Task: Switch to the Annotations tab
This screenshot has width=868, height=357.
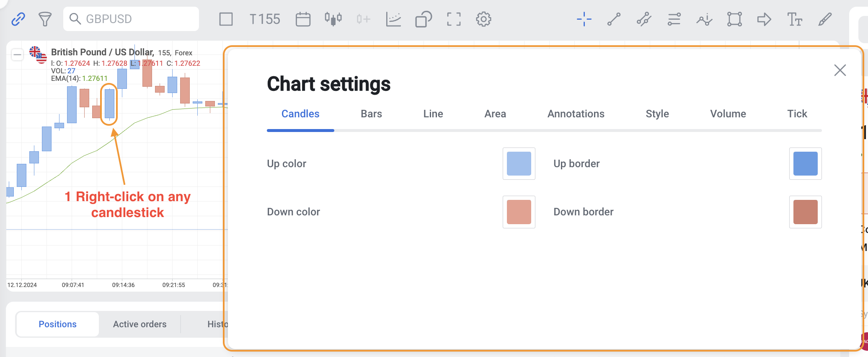Action: pyautogui.click(x=576, y=114)
